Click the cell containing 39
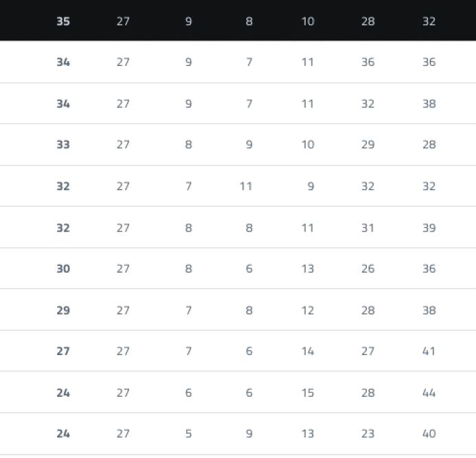This screenshot has height=458, width=476. point(429,227)
